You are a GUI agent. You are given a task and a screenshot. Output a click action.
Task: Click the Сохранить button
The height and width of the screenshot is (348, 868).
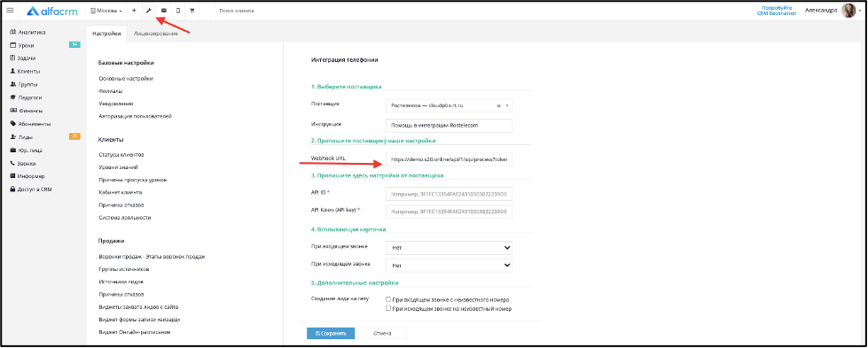[x=331, y=334]
